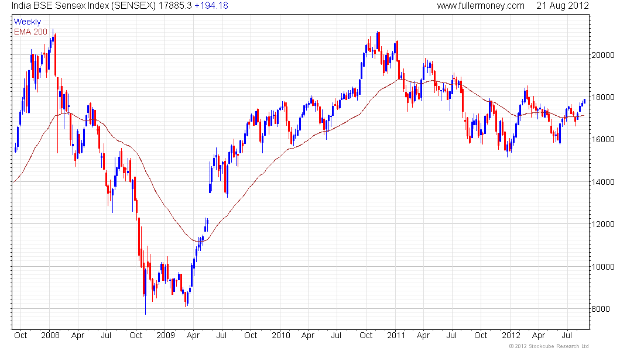Click the 18000 price axis label
This screenshot has width=644, height=351.
[x=603, y=97]
